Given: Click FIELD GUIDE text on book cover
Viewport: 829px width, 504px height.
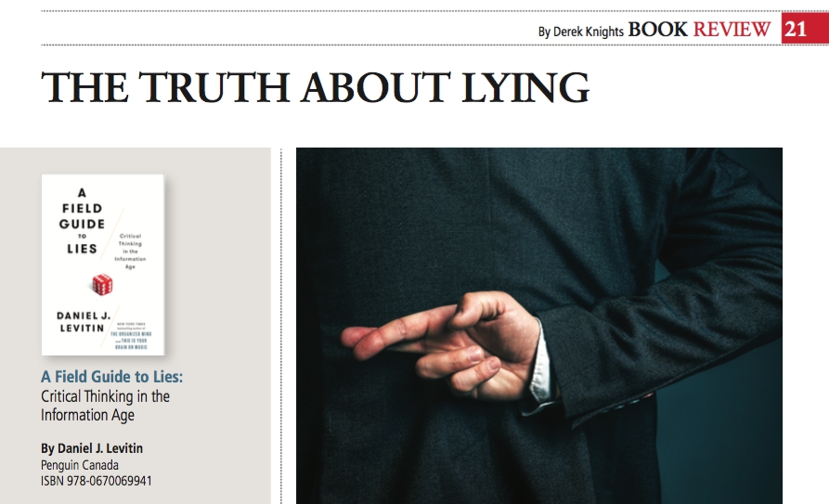Looking at the screenshot, I should pyautogui.click(x=82, y=216).
